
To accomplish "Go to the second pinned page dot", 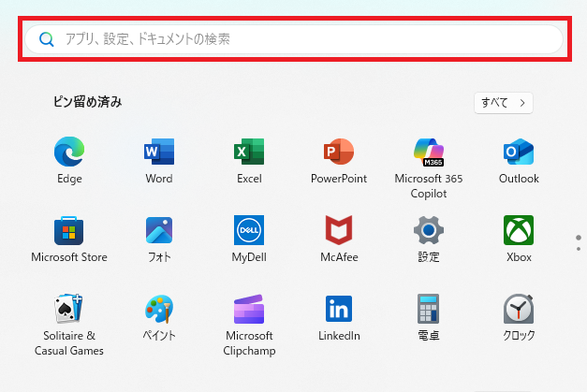I will [579, 249].
